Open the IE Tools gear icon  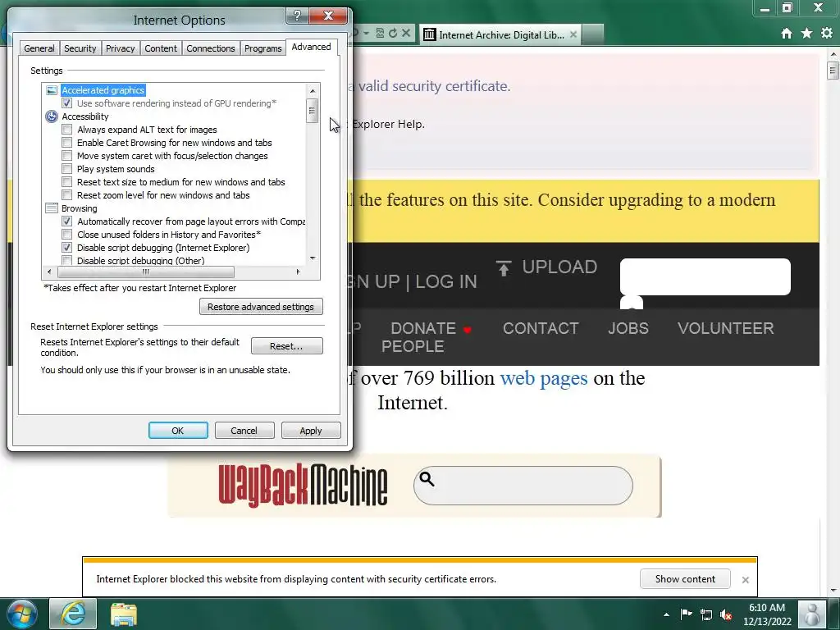pyautogui.click(x=827, y=33)
